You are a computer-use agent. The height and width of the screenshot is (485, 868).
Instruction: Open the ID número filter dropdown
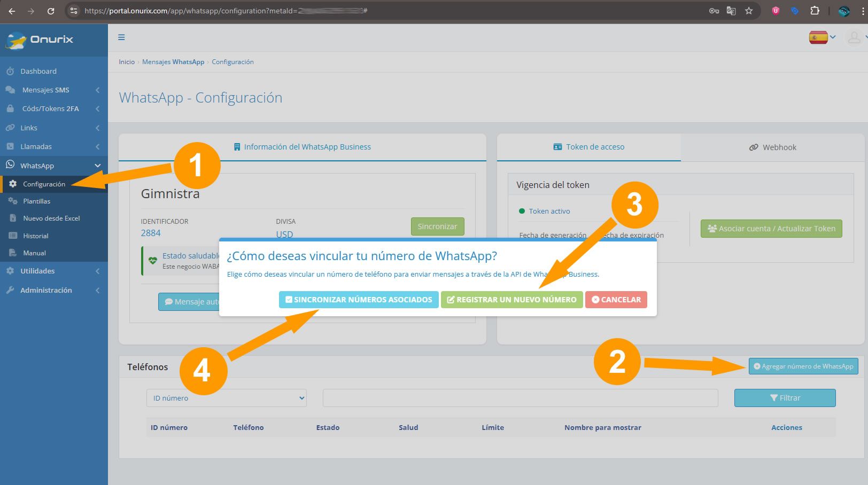[226, 398]
